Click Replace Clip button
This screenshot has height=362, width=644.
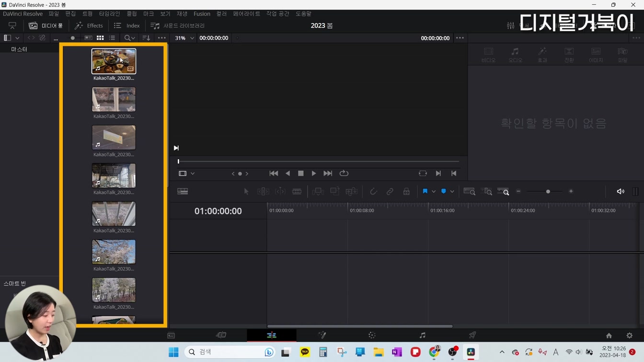coord(352,192)
